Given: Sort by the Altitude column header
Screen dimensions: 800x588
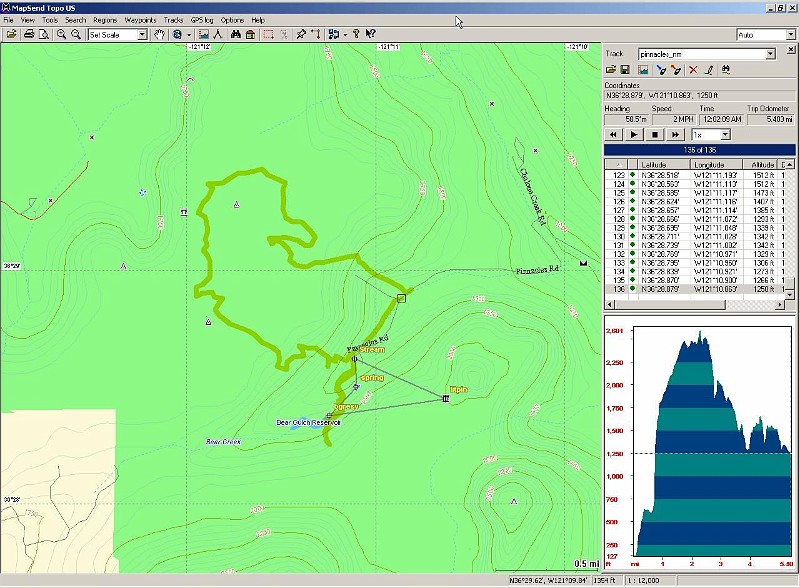Looking at the screenshot, I should pyautogui.click(x=759, y=164).
